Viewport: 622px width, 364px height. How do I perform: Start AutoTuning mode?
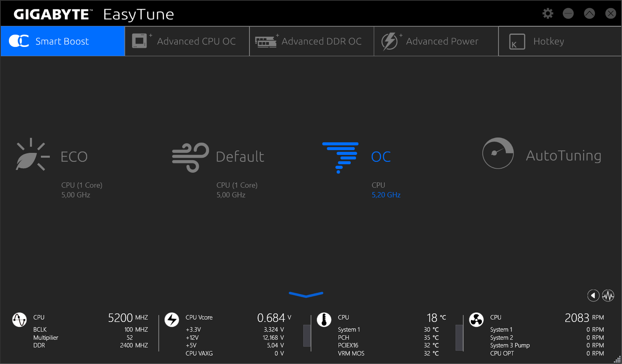coord(564,156)
